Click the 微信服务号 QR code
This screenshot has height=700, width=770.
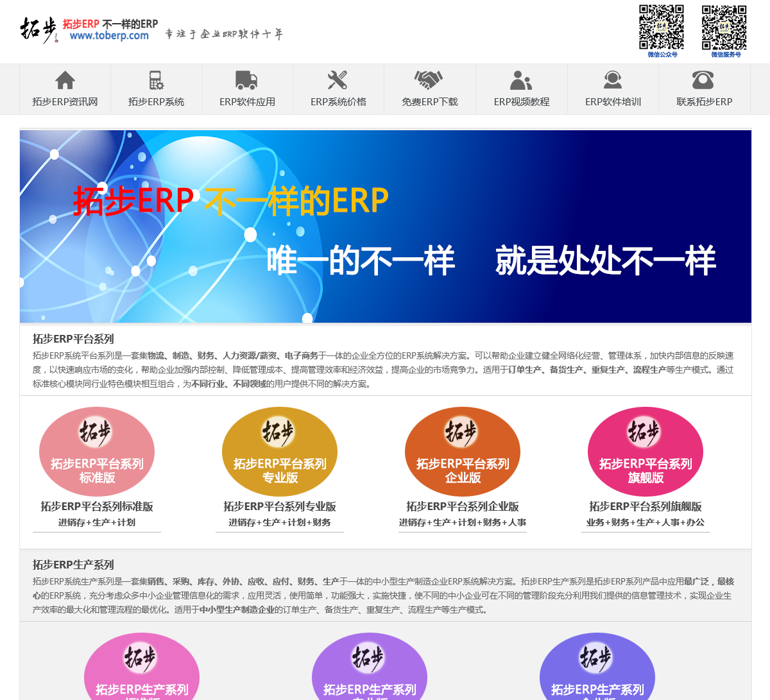[x=724, y=27]
